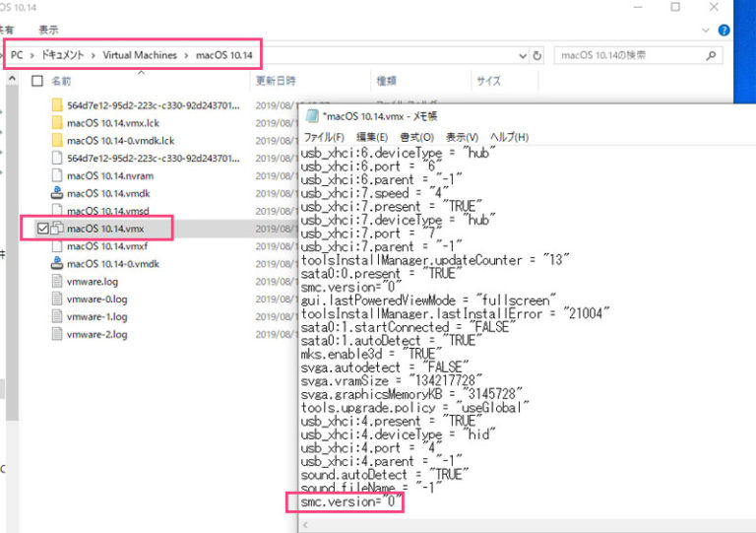Image resolution: width=756 pixels, height=533 pixels.
Task: Open the ヘルプ(H) menu in Notepad
Action: [x=509, y=137]
